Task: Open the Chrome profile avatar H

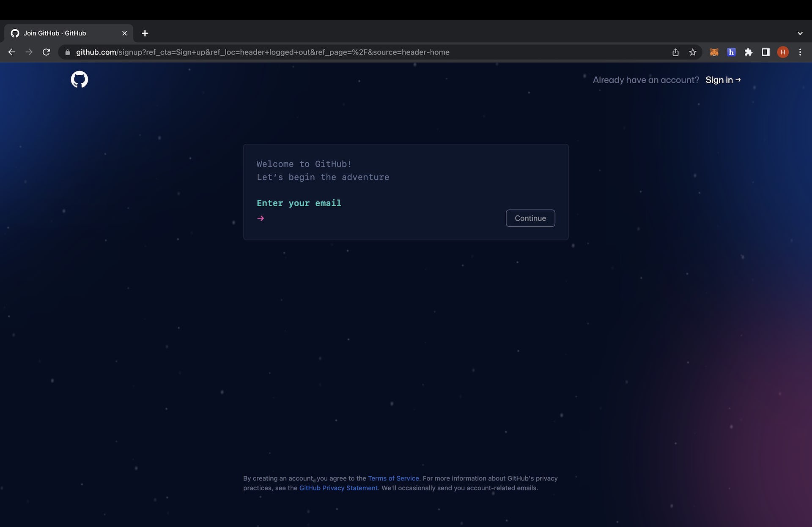Action: [783, 52]
